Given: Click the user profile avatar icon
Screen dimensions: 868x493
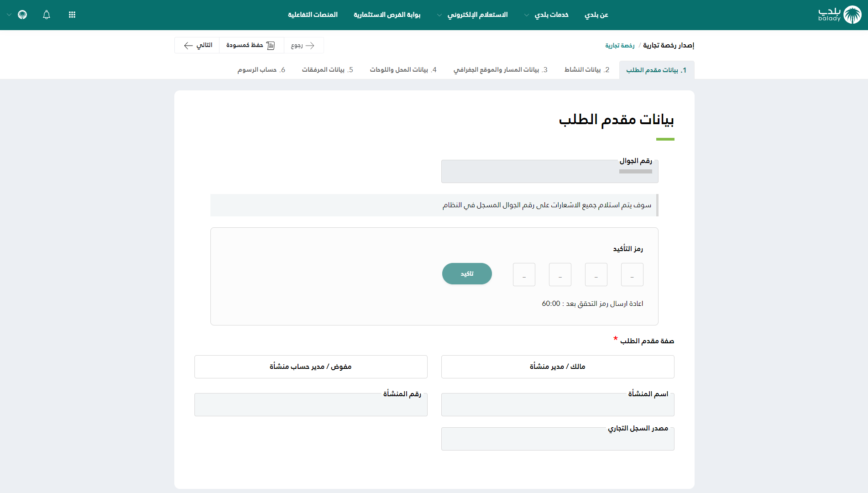Looking at the screenshot, I should pyautogui.click(x=22, y=15).
